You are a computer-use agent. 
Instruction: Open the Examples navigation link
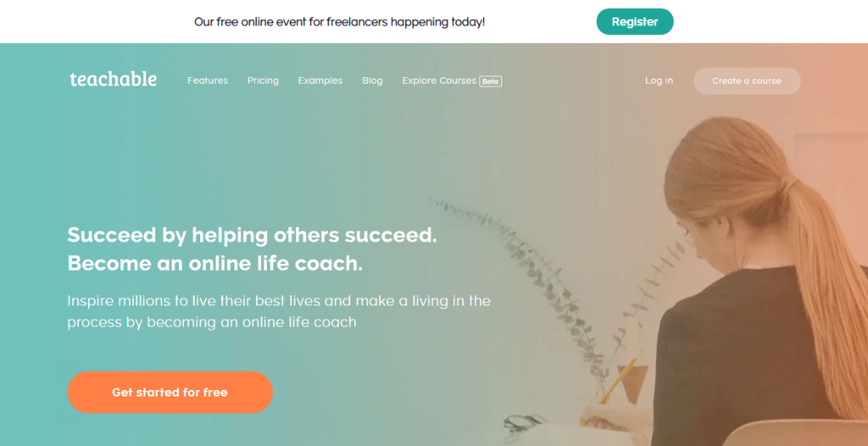point(320,81)
